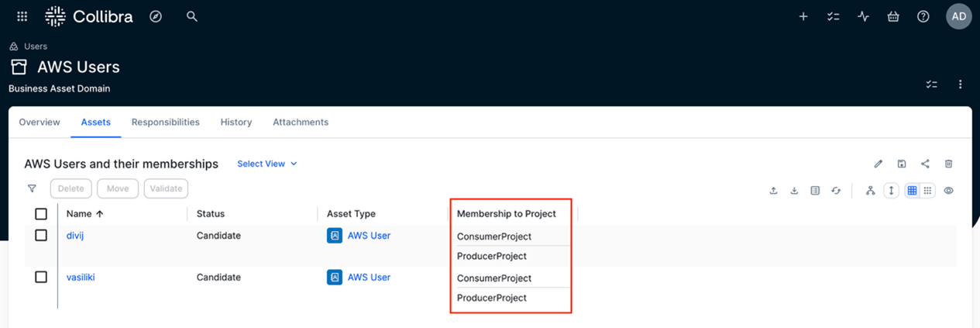Viewport: 980px width, 328px height.
Task: Click the plus create icon
Action: [803, 16]
